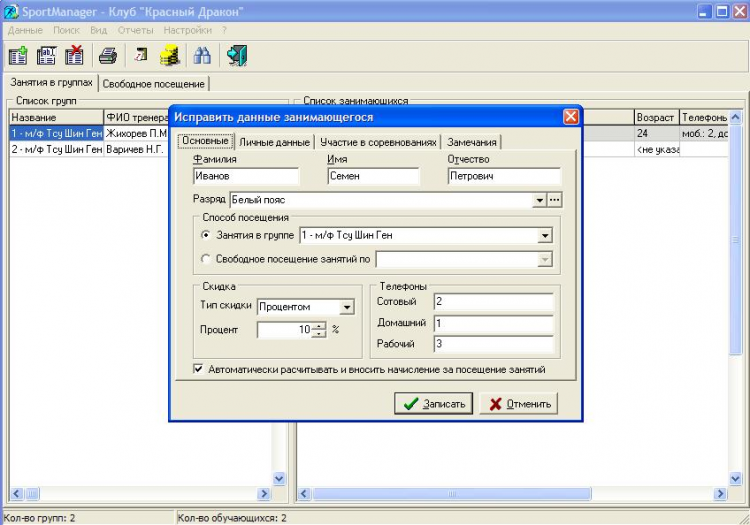Close the edit trainee data dialog
Viewport: 750px width, 525px height.
pyautogui.click(x=571, y=117)
